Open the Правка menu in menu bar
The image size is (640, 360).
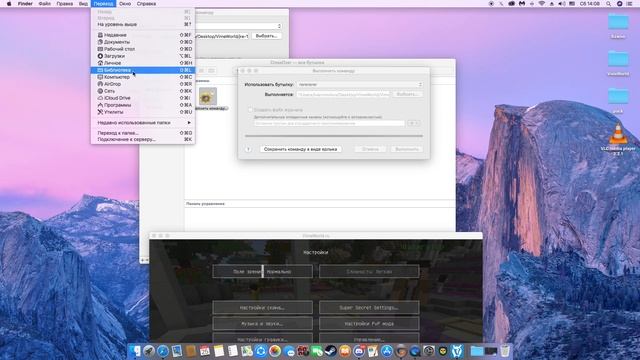click(65, 4)
